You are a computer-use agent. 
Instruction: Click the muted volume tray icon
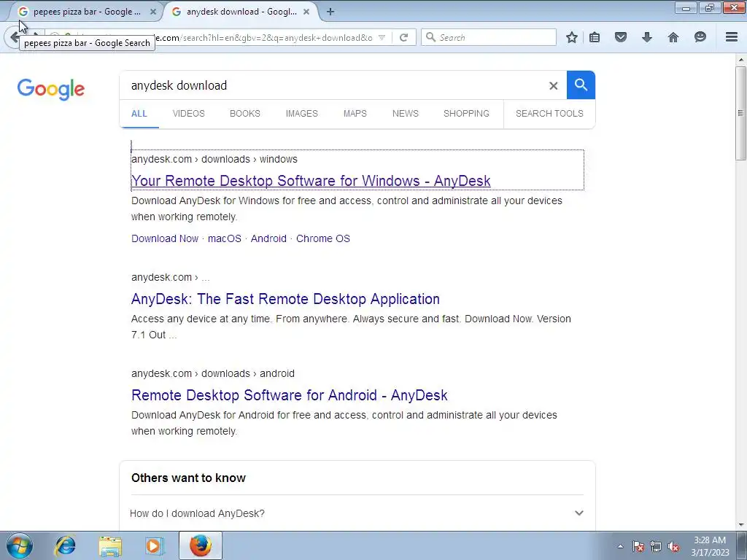coord(673,546)
